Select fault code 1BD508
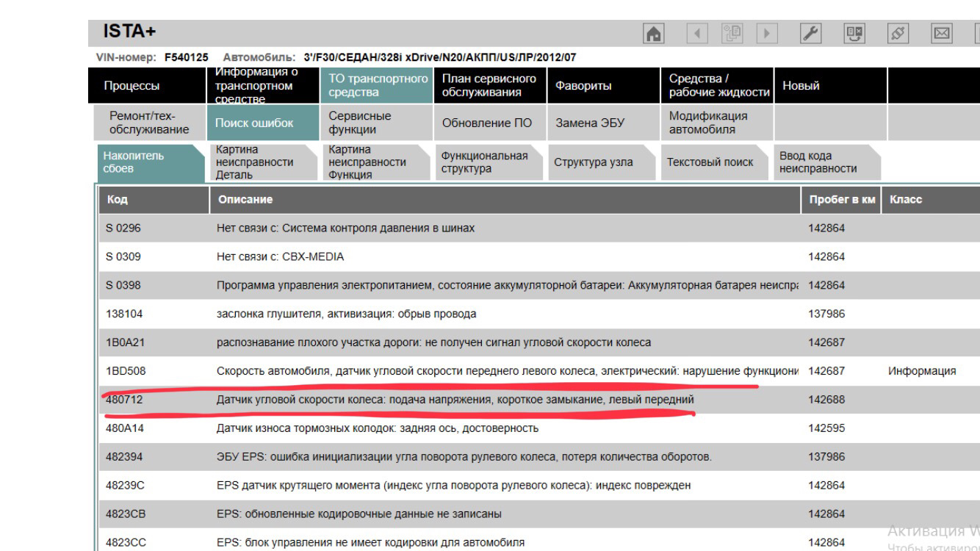This screenshot has width=980, height=551. click(126, 372)
